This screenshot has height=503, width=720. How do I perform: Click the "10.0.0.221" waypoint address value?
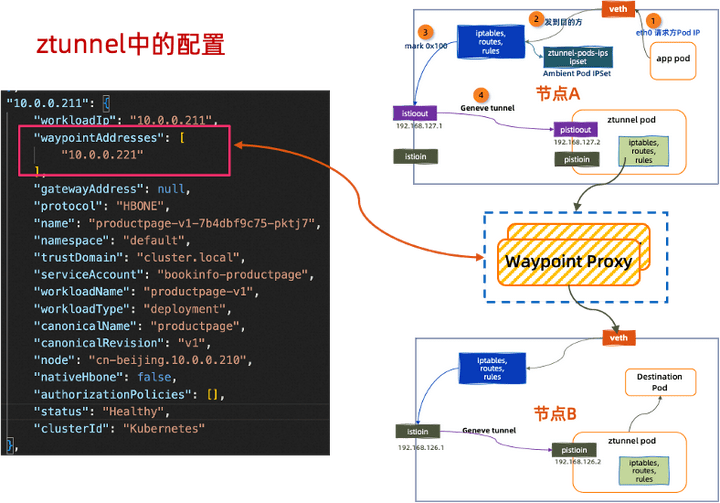(102, 154)
